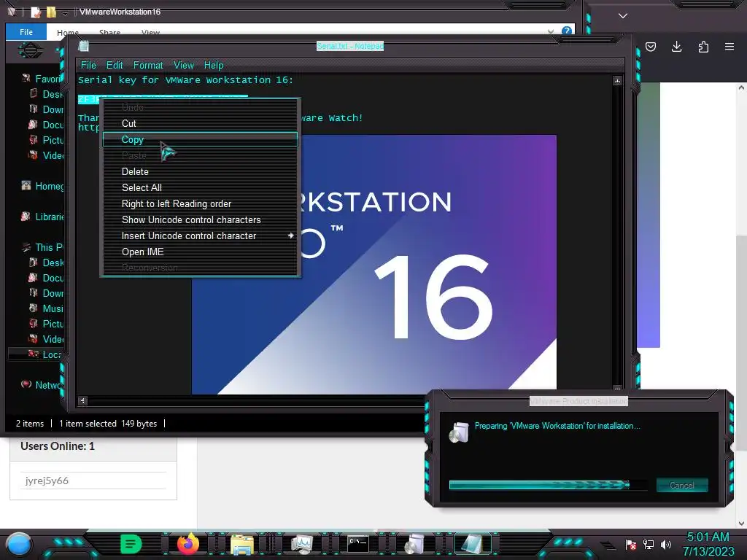Open Libraries in the Explorer navigation pane
747x560 pixels.
pyautogui.click(x=50, y=217)
